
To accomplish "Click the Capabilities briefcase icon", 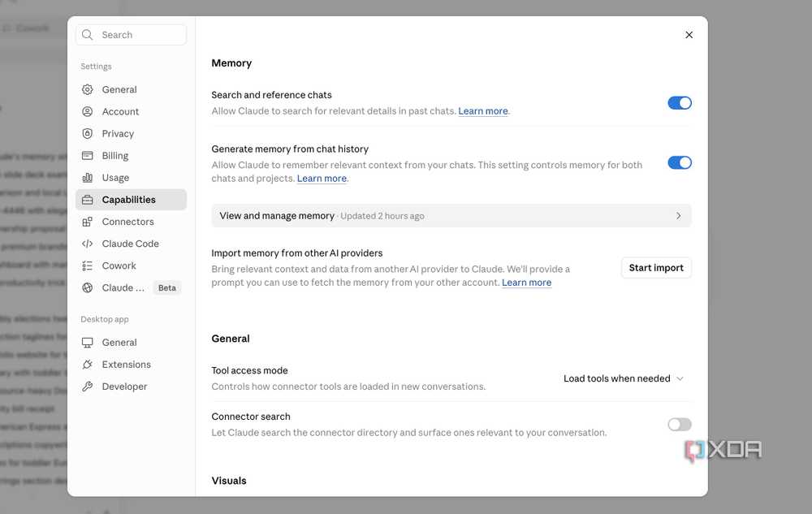I will (x=88, y=199).
